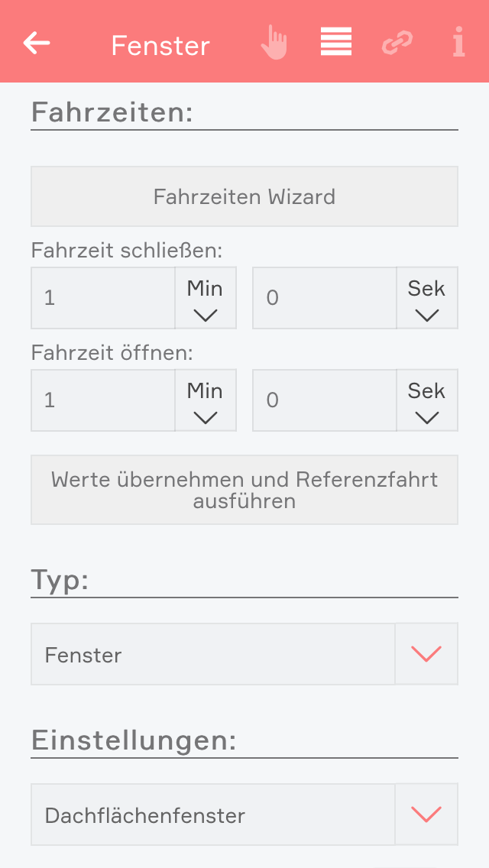Select the Dachflächenfenster settings field
Image resolution: width=489 pixels, height=868 pixels.
(212, 815)
